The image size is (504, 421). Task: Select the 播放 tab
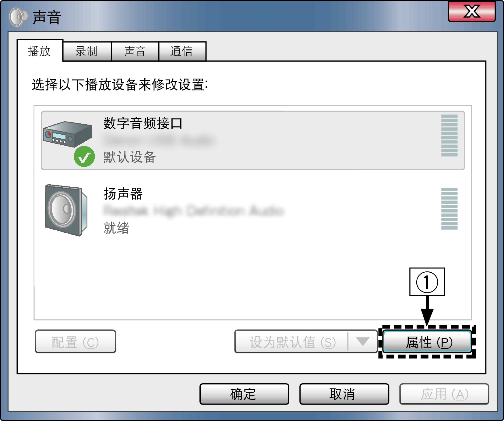pyautogui.click(x=40, y=51)
